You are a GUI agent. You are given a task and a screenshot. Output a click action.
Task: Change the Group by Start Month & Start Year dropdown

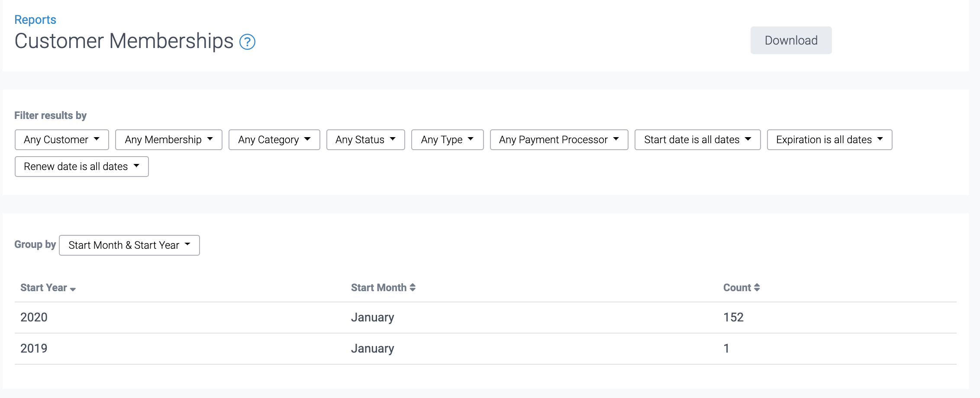(129, 245)
